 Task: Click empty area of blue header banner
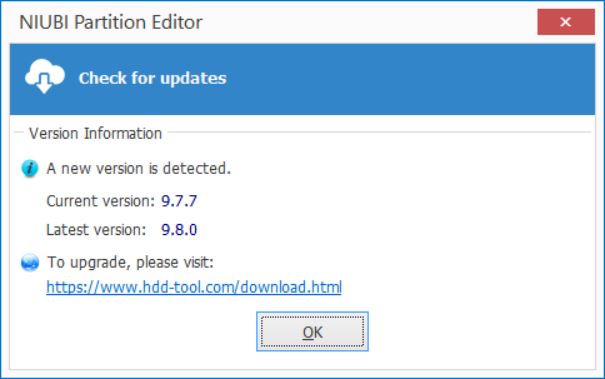coord(409,79)
